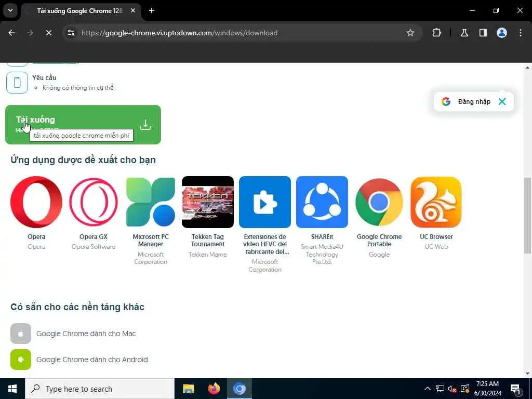Viewport: 532px width, 399px height.
Task: Click the page vertical scrollbar thumb
Action: pos(527,216)
